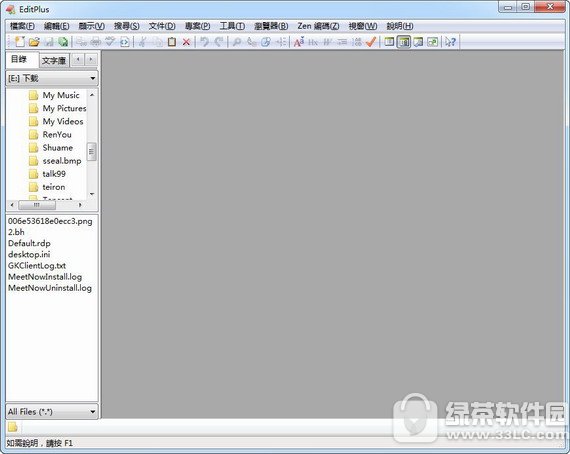Click the Paste clipboard icon

pyautogui.click(x=172, y=42)
